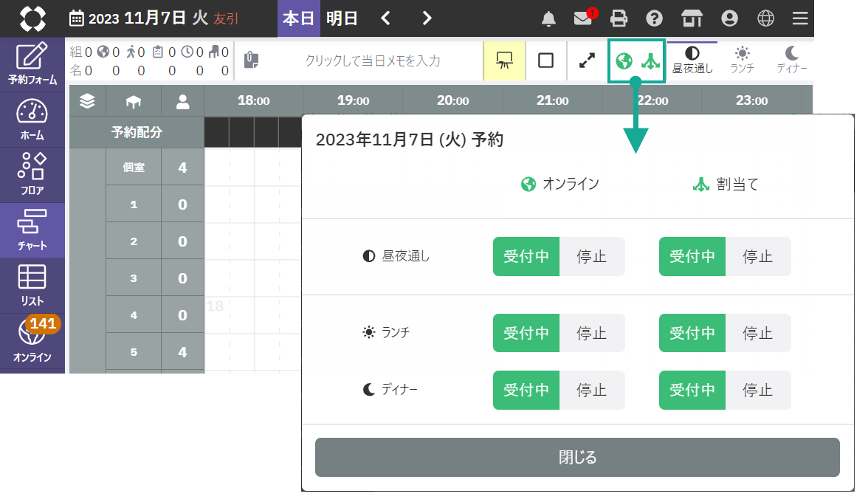The width and height of the screenshot is (868, 502).
Task: Jump to 明日 in the header
Action: click(x=342, y=18)
